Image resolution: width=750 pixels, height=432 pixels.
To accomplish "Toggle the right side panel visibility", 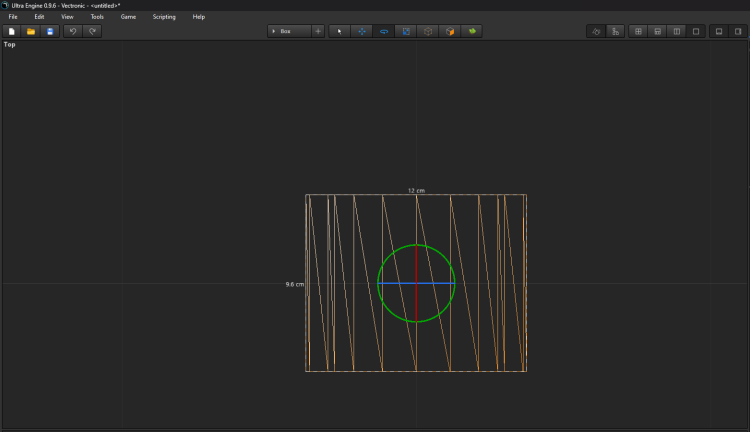I will 738,31.
